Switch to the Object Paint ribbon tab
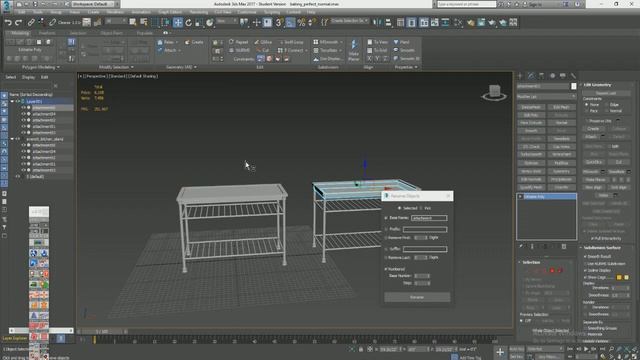 [x=111, y=33]
